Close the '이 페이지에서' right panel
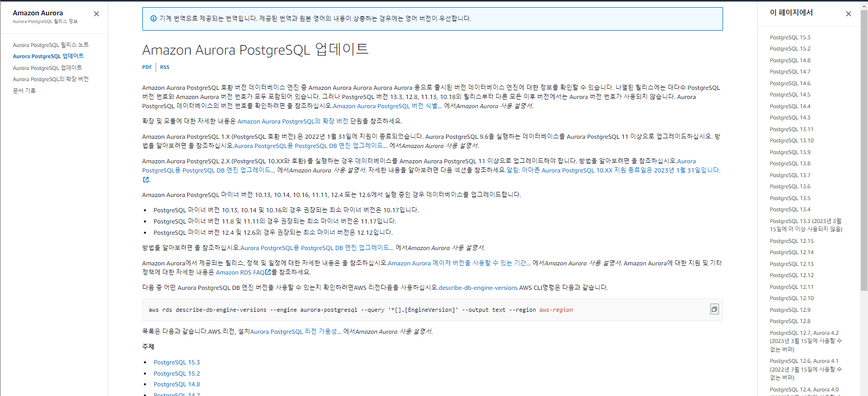This screenshot has width=868, height=396. [x=849, y=14]
